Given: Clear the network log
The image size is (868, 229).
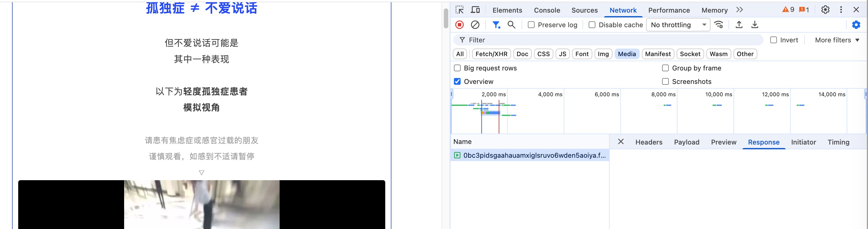Looking at the screenshot, I should (x=475, y=25).
